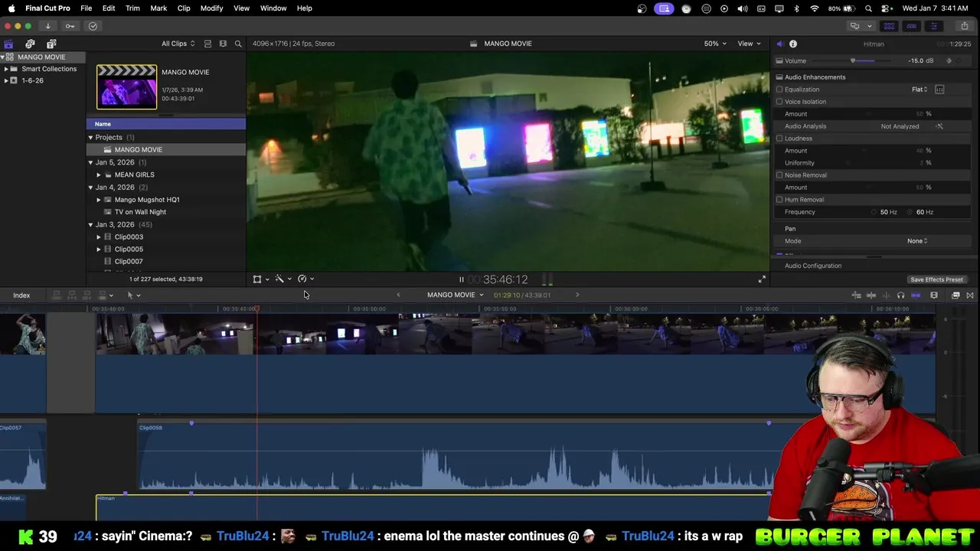Adjust the Volume slider handle

(853, 60)
